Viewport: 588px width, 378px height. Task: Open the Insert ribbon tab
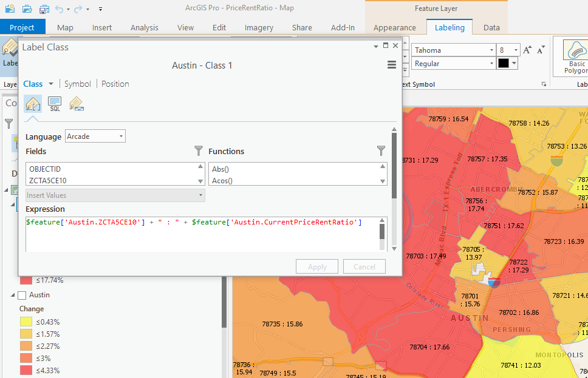pyautogui.click(x=101, y=27)
